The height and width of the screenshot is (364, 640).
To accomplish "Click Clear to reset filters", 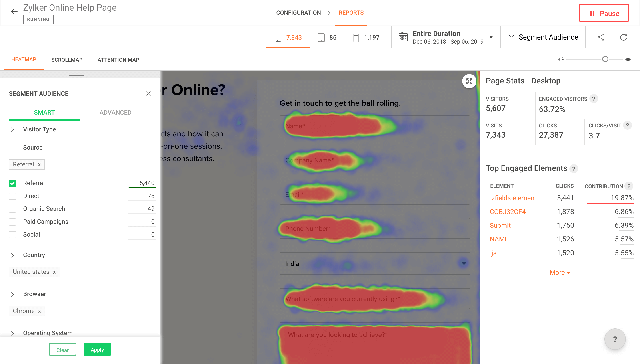I will point(63,350).
